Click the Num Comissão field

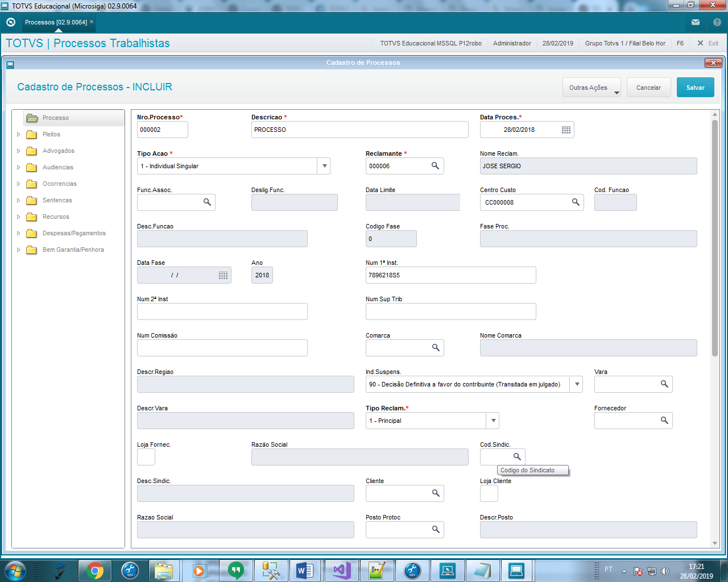click(x=222, y=348)
